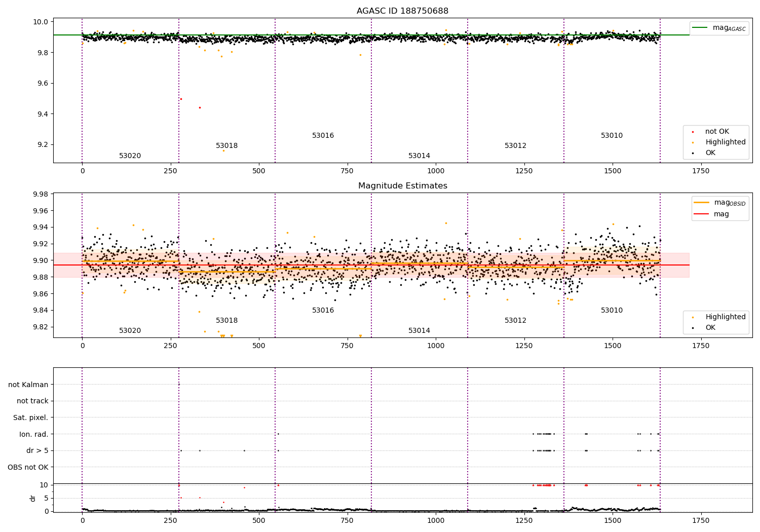Click the title "AGASC ID 188750688"
760x532 pixels.
402,11
